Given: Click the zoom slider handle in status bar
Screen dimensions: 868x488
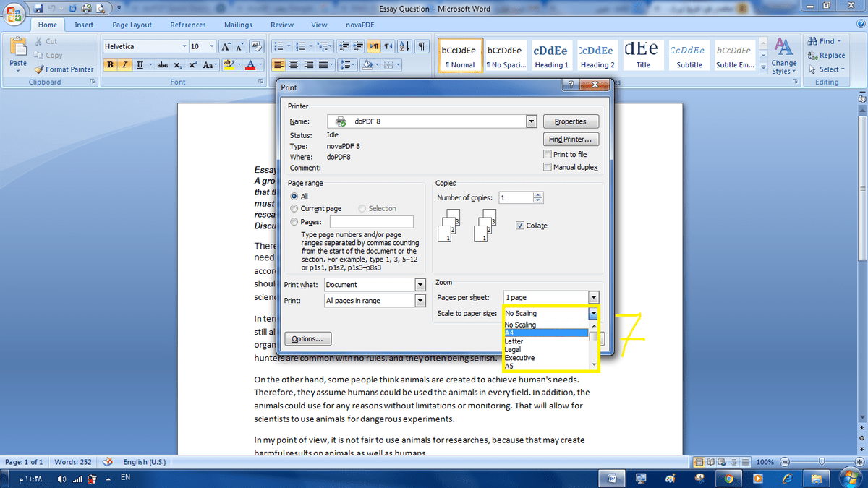Looking at the screenshot, I should click(x=821, y=462).
